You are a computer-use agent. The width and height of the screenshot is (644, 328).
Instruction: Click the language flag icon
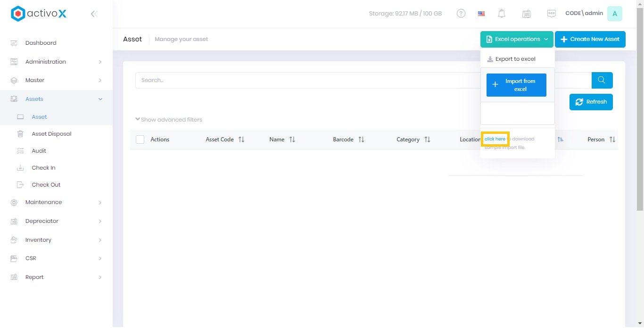(x=481, y=14)
